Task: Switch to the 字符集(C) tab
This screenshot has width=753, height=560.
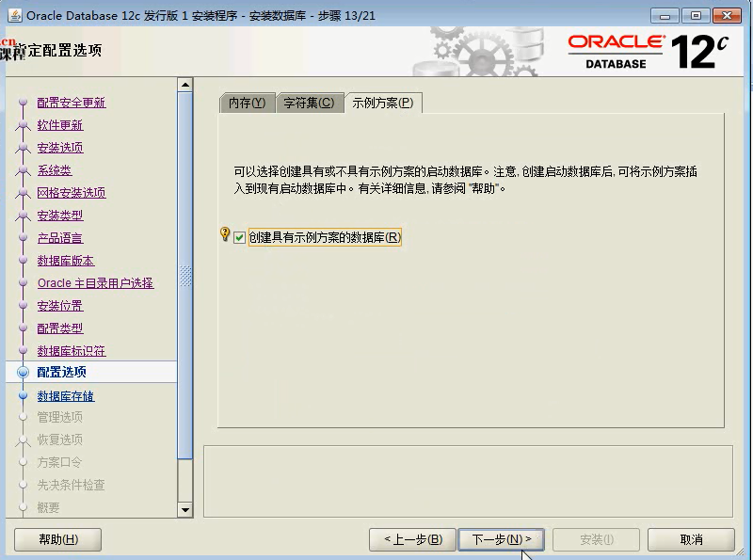Action: pos(309,103)
